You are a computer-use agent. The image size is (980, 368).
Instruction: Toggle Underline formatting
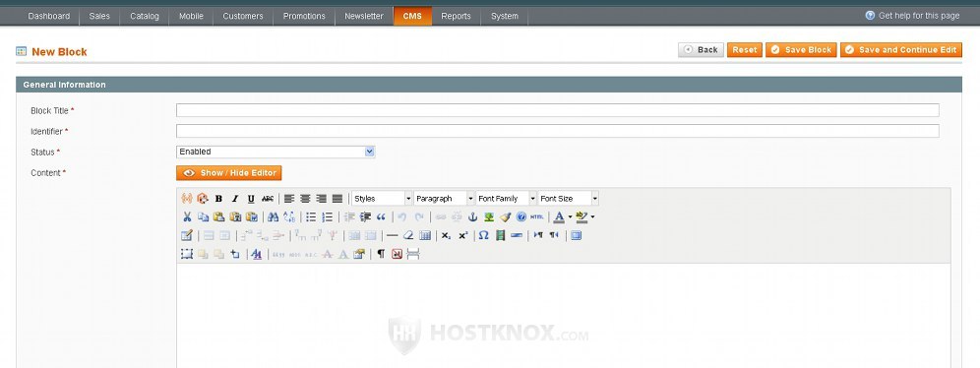[251, 199]
